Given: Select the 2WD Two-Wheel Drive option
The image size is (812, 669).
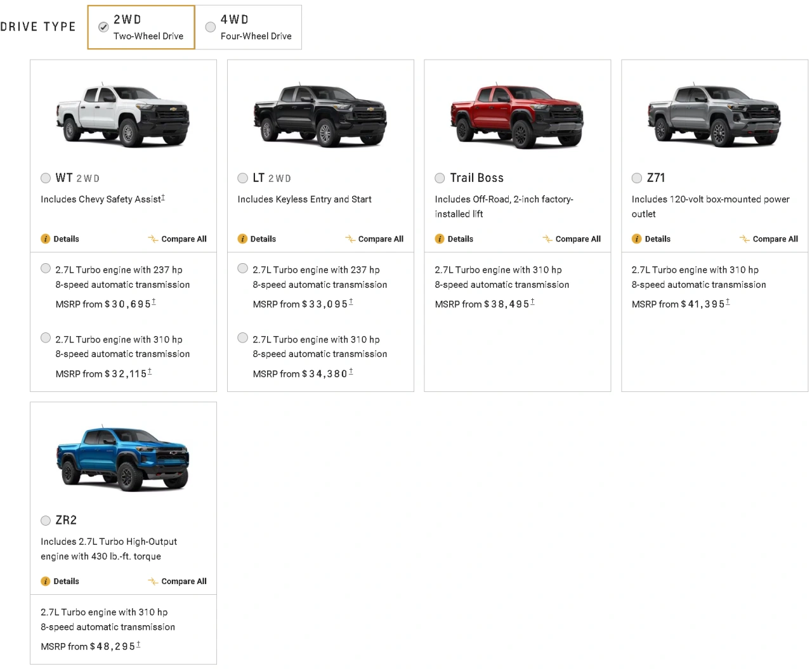Looking at the screenshot, I should click(141, 27).
